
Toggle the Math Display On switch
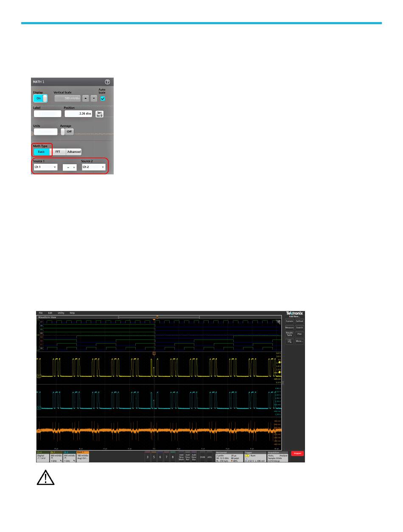tap(40, 98)
